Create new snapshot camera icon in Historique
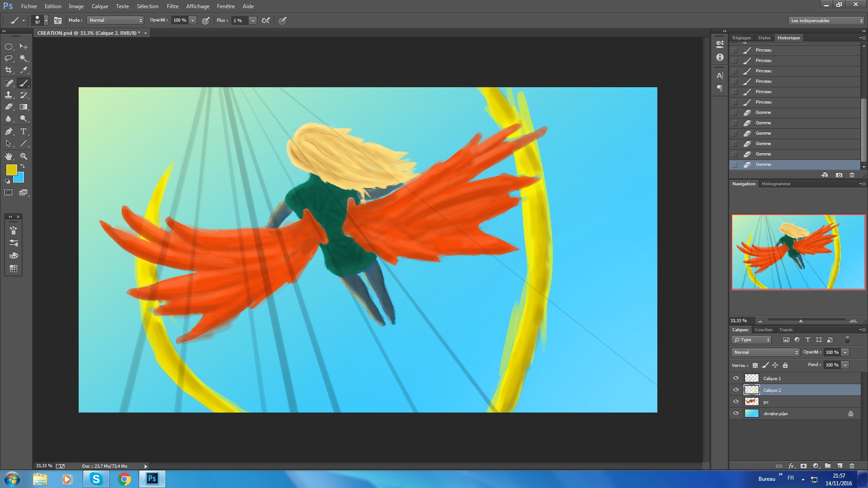The height and width of the screenshot is (488, 868). click(839, 175)
